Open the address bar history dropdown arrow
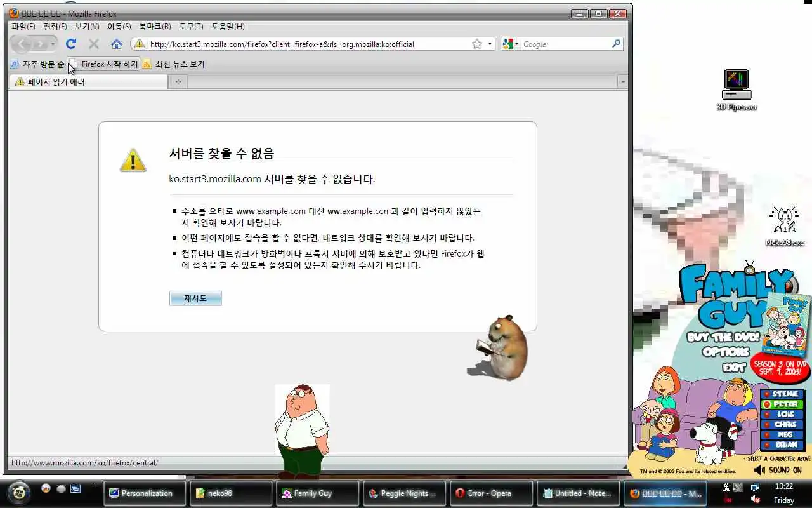The height and width of the screenshot is (508, 812). pyautogui.click(x=490, y=44)
